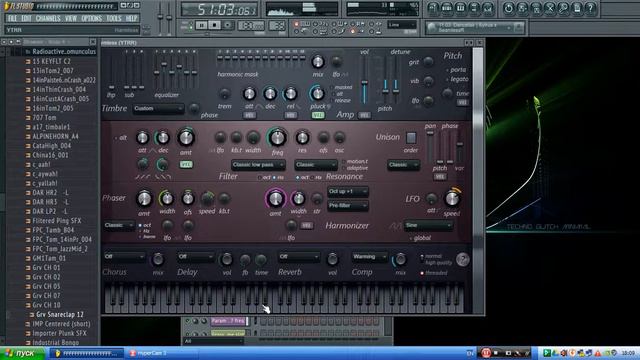Open the CHANNELS menu
The height and width of the screenshot is (360, 640).
(x=48, y=18)
